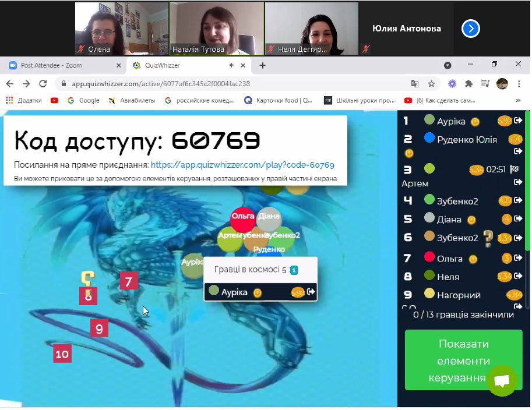Viewport: 532px width, 410px height.
Task: Open the media control playlist icon
Action: tap(485, 84)
